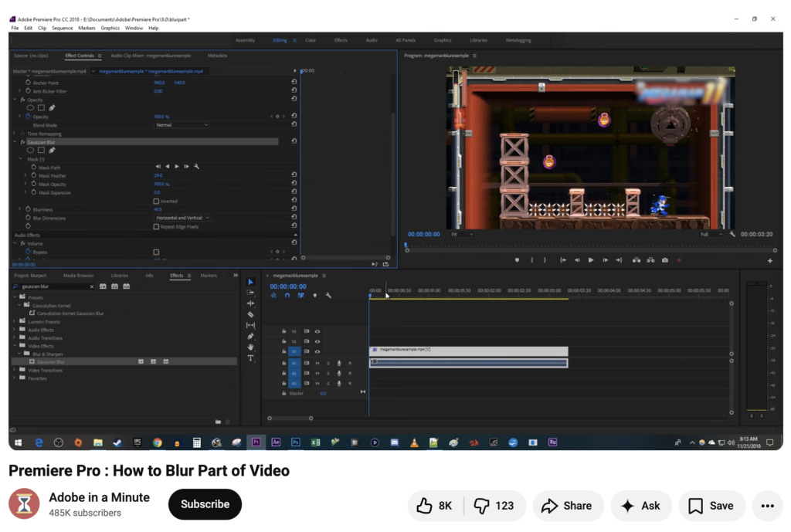Reset the Mask Feather parameter
791x532 pixels.
point(294,175)
